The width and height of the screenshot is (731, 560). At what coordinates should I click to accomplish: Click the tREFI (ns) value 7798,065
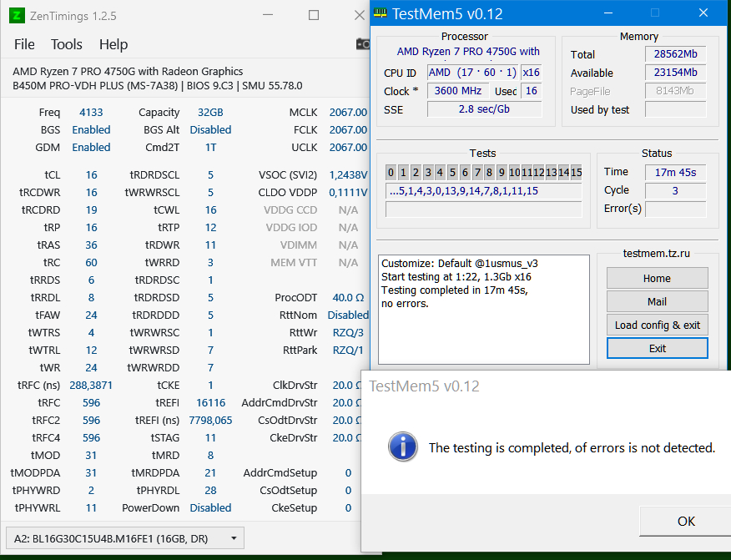pos(210,420)
